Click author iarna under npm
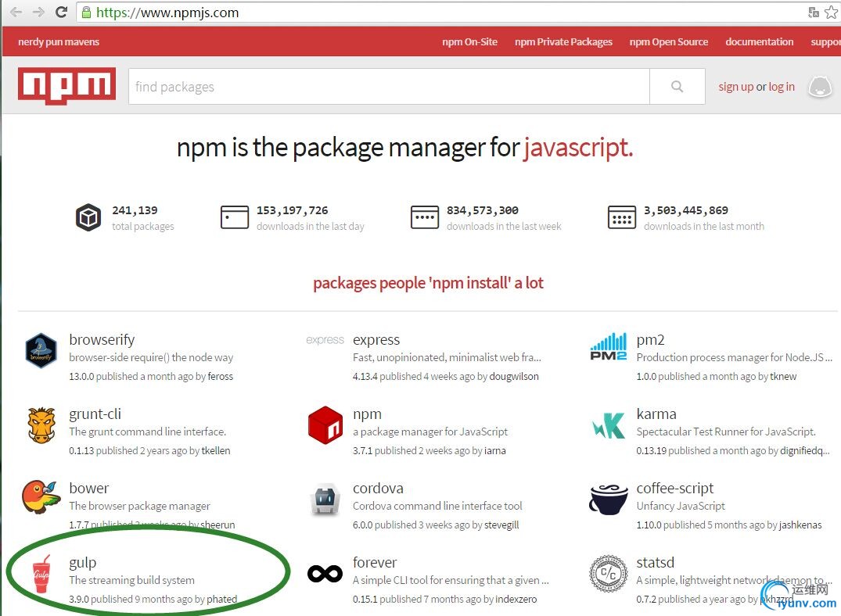This screenshot has height=616, width=841. point(495,451)
